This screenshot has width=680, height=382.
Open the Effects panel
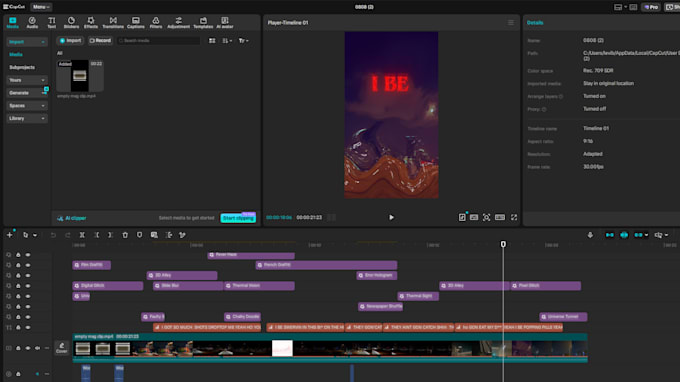[91, 23]
